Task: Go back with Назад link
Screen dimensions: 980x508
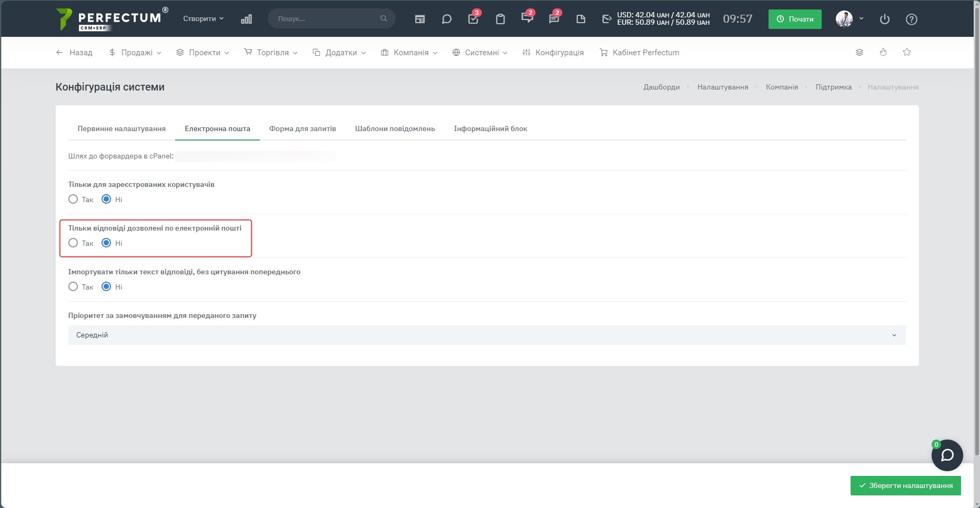Action: point(74,53)
